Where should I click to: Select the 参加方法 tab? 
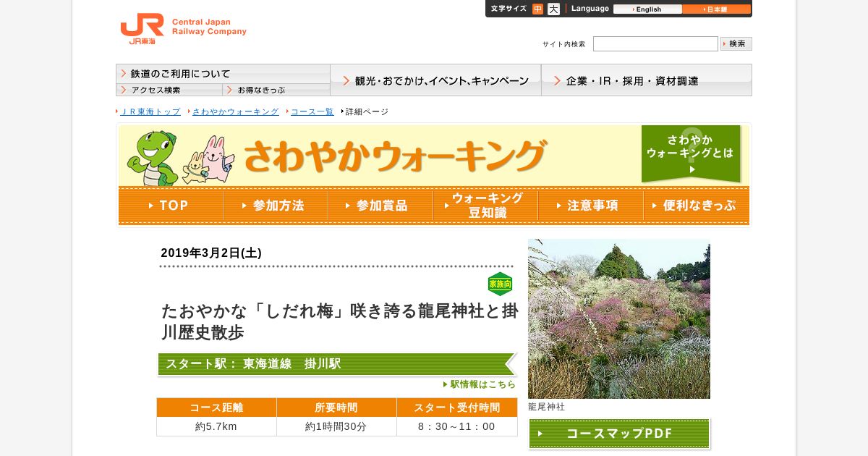(x=276, y=206)
